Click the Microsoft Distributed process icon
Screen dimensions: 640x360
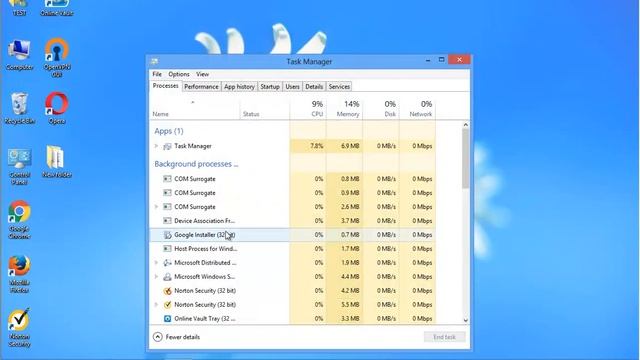[167, 263]
